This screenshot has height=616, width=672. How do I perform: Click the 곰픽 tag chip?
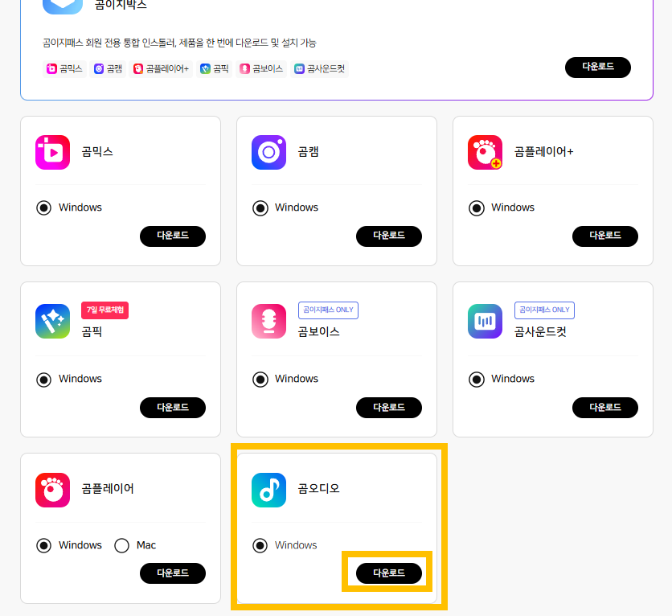click(x=215, y=69)
